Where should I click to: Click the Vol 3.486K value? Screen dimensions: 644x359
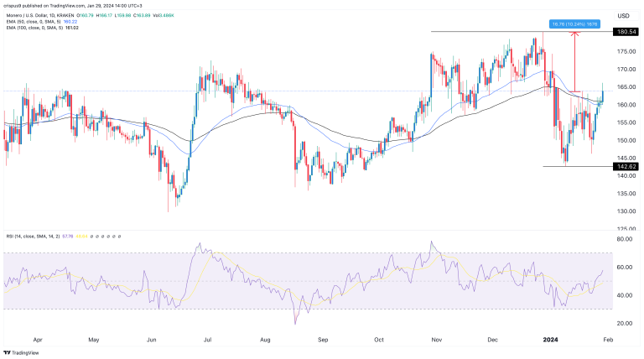point(164,16)
